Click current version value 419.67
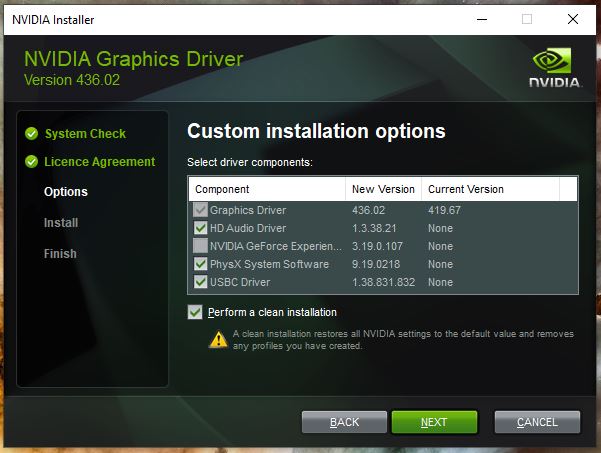 point(445,210)
